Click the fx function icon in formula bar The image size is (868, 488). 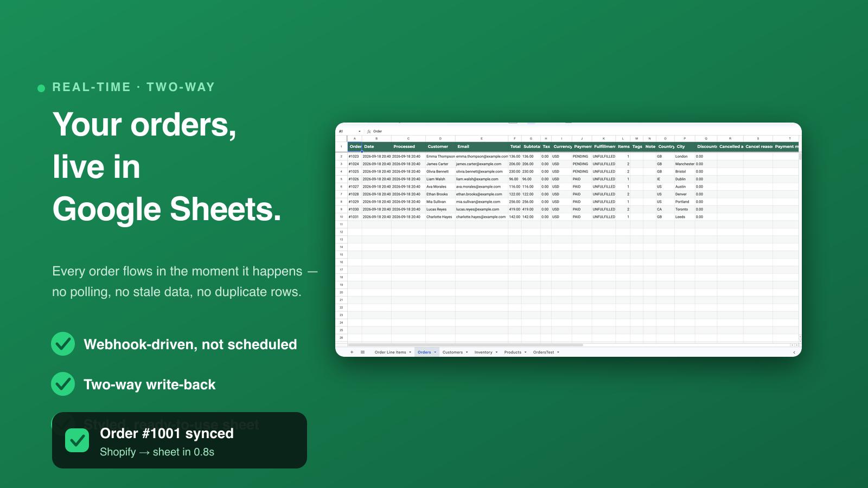(369, 131)
